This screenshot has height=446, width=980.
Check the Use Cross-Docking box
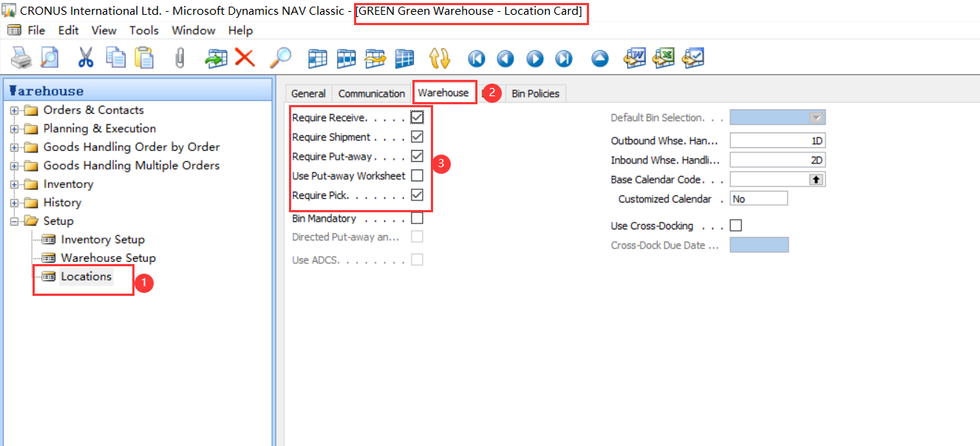tap(735, 226)
